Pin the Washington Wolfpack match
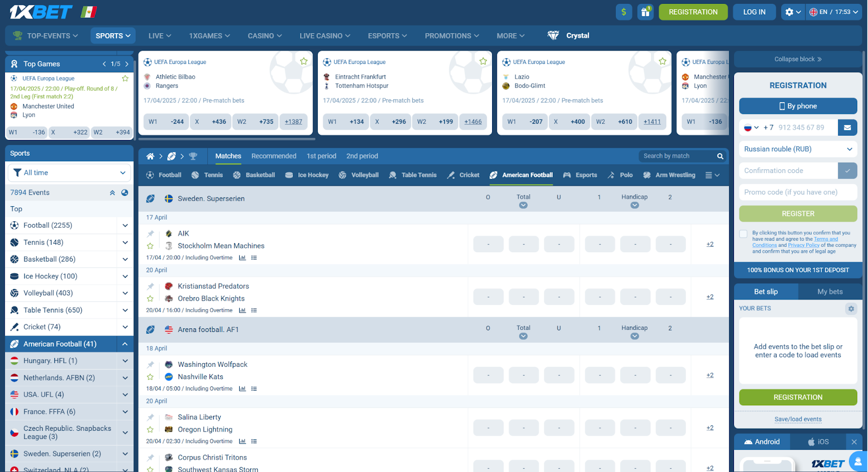Image resolution: width=868 pixels, height=472 pixels. (150, 365)
